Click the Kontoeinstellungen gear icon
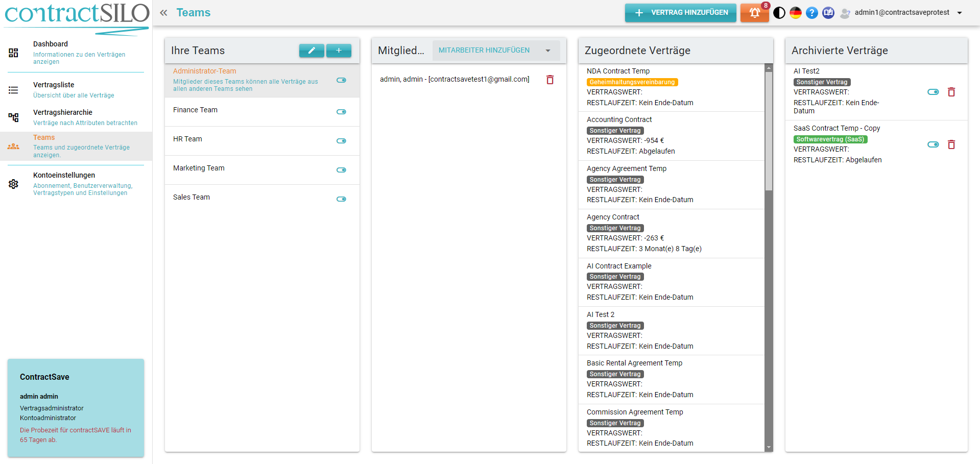The width and height of the screenshot is (980, 464). [13, 184]
